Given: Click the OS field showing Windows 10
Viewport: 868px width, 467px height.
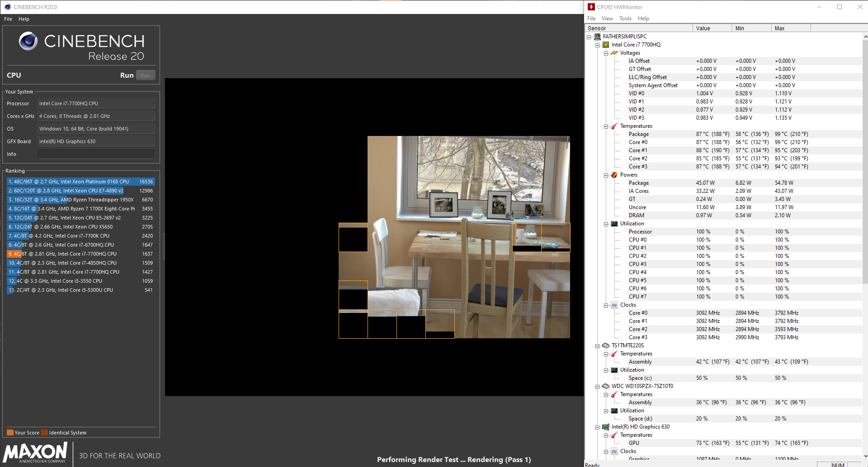Looking at the screenshot, I should pyautogui.click(x=96, y=129).
